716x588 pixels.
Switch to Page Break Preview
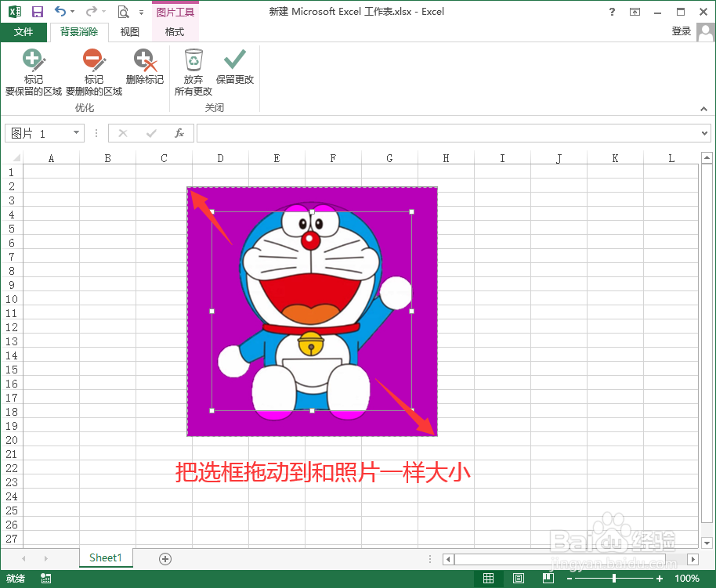(548, 579)
